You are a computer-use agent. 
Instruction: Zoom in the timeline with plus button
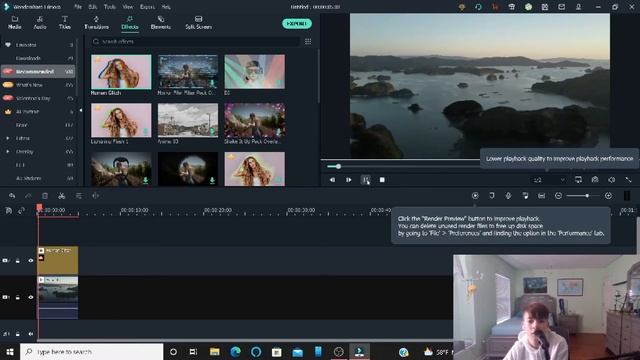(608, 196)
